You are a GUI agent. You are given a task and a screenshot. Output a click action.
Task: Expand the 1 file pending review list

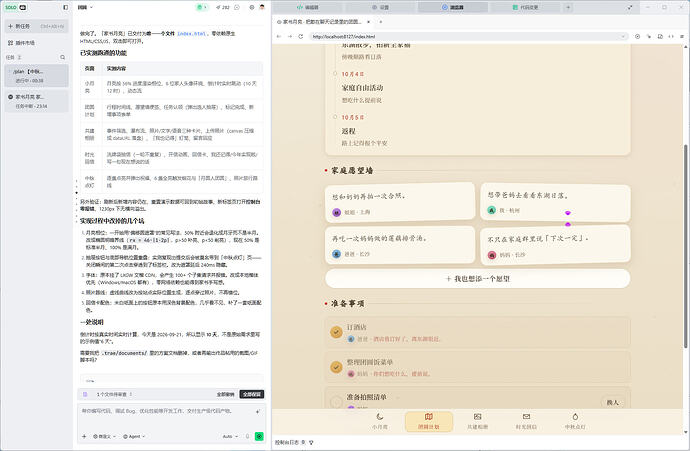click(114, 394)
